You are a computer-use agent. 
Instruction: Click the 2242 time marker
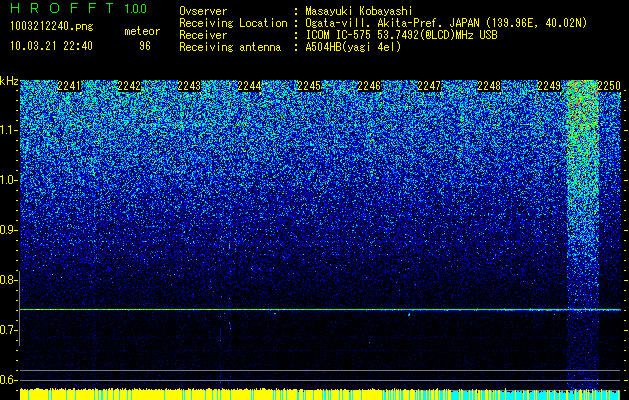point(129,86)
